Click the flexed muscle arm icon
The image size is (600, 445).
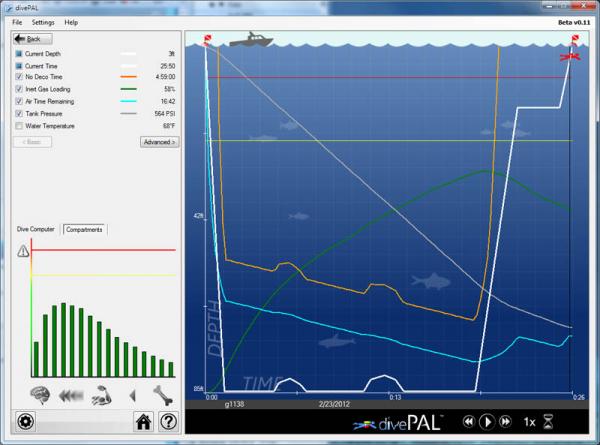102,395
